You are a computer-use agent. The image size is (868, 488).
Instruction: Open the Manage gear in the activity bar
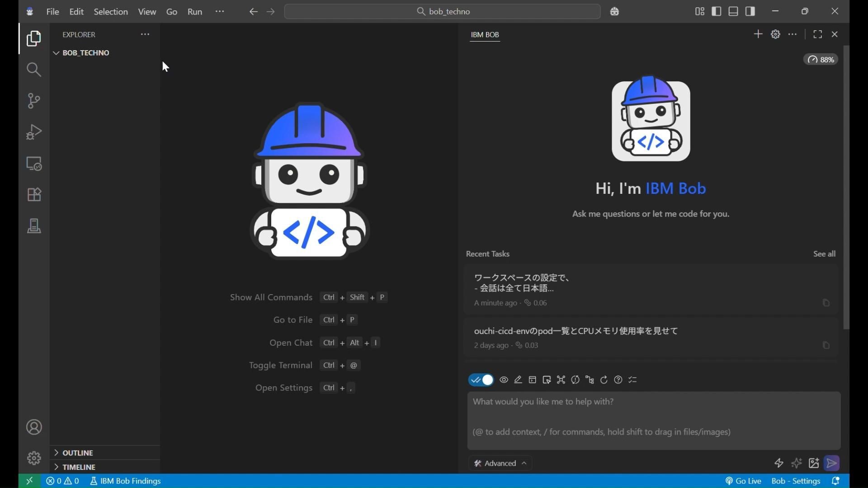[34, 458]
